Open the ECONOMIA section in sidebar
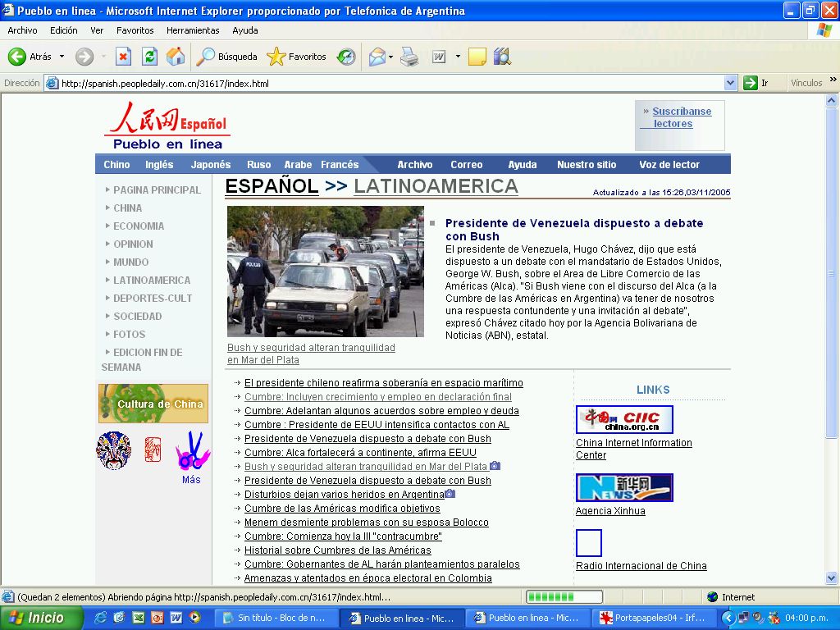840x630 pixels. [x=139, y=226]
